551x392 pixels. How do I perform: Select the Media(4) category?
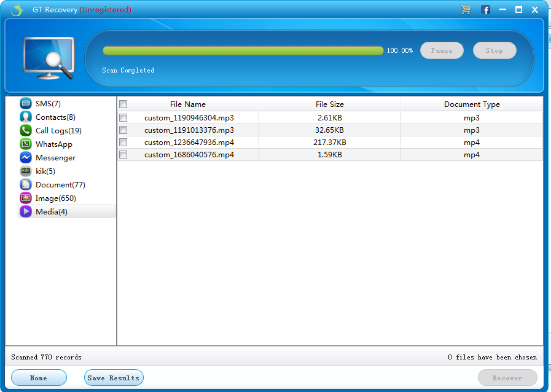point(66,211)
